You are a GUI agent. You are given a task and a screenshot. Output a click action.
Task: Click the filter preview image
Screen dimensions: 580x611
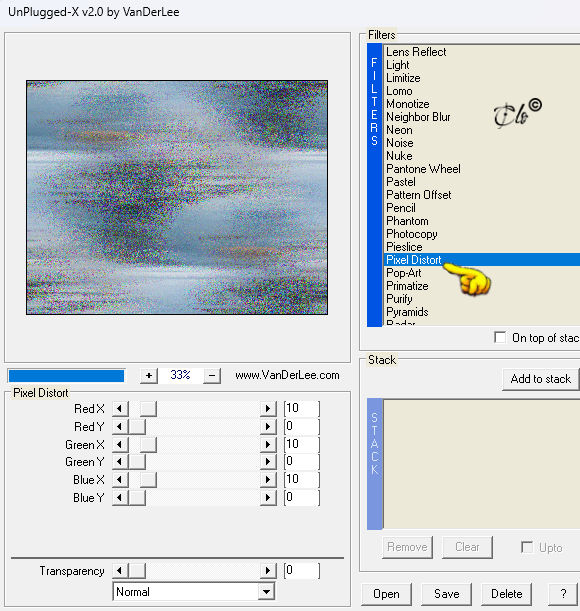click(x=177, y=198)
